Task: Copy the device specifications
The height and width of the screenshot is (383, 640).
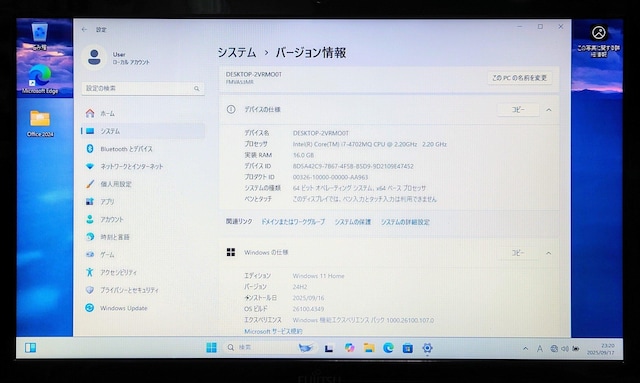Action: click(518, 109)
